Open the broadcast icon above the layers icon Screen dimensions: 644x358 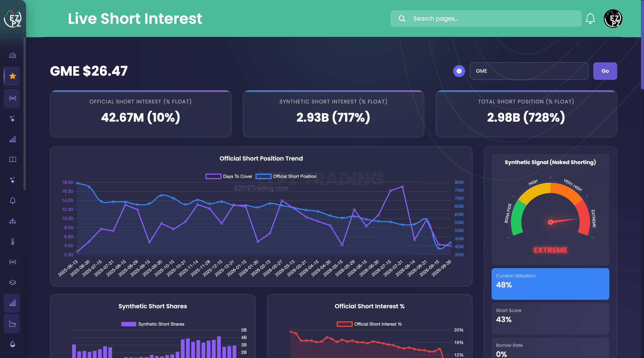(13, 262)
